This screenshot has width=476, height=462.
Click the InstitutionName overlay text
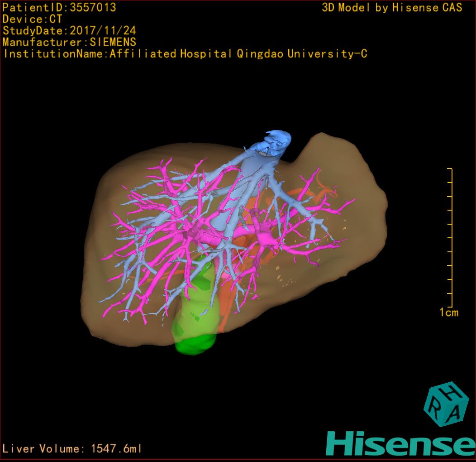[185, 54]
